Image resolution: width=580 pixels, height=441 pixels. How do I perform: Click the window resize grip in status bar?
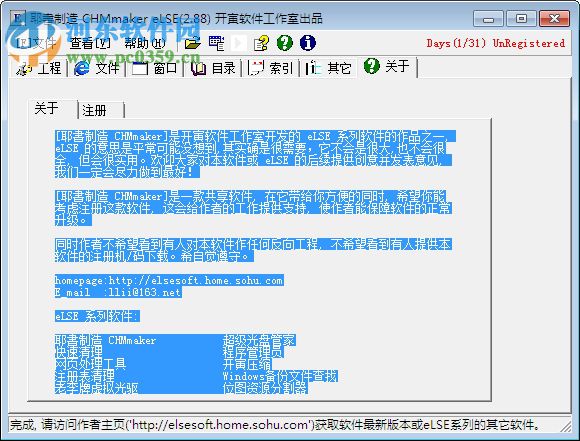coord(566,426)
